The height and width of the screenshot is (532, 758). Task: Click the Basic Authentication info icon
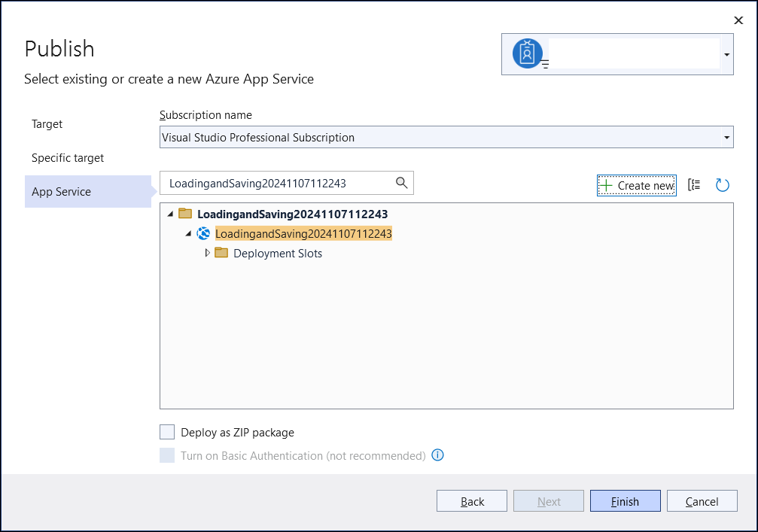coord(437,455)
